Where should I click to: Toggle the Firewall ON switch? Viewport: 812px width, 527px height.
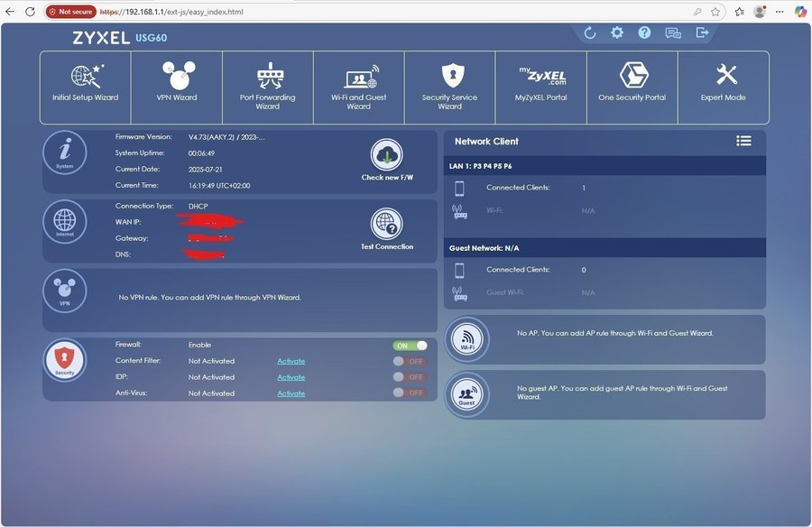click(x=410, y=346)
